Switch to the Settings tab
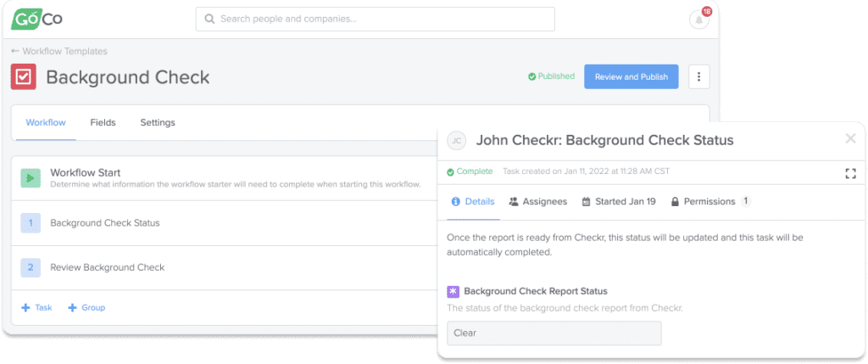868x364 pixels. [x=158, y=122]
